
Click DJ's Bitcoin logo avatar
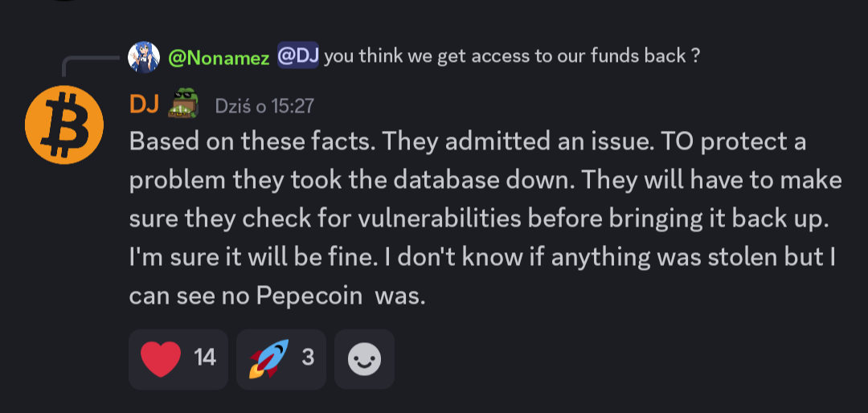[64, 124]
